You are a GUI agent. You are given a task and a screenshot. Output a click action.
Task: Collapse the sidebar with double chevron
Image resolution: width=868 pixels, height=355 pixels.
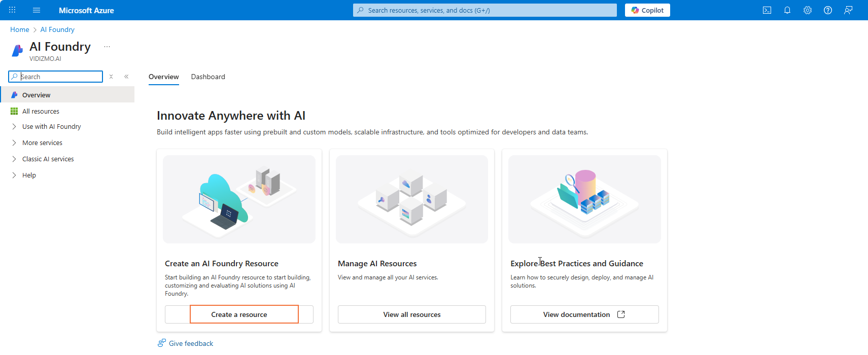[126, 77]
